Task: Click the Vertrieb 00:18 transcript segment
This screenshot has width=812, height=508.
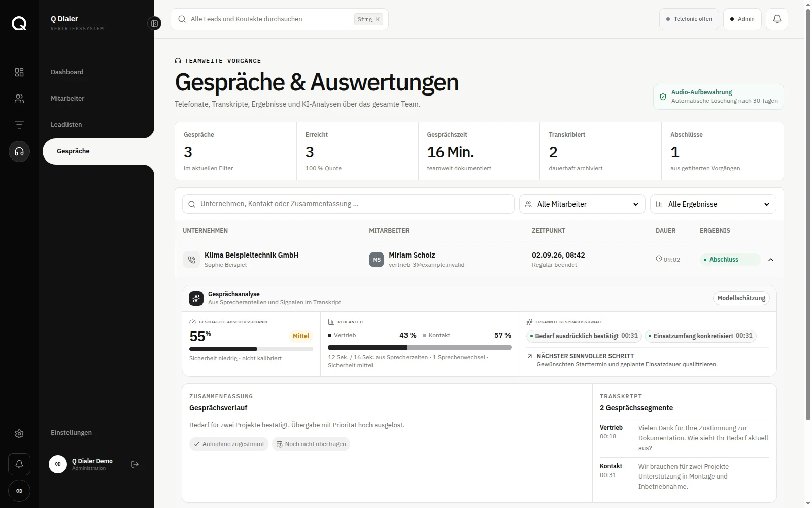Action: point(684,438)
